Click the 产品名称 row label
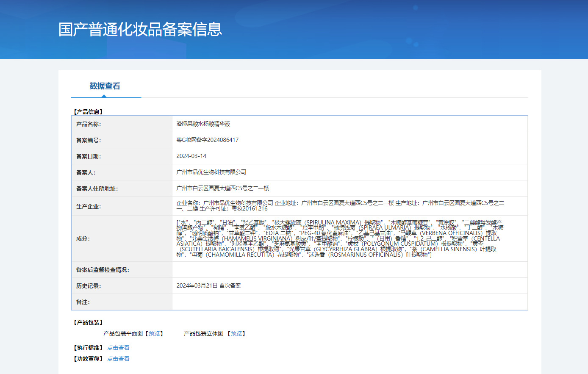Screen dimensions: 588x374 coord(89,124)
